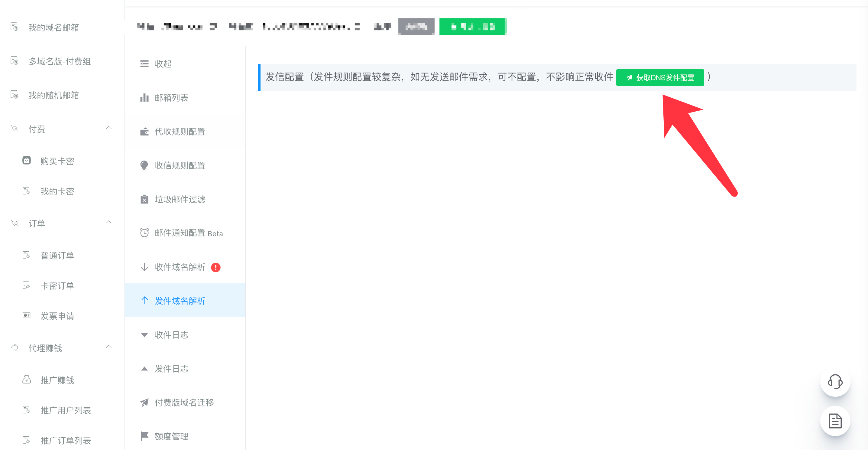
Task: Click the up arrow icon for 发件域名解析
Action: 144,300
